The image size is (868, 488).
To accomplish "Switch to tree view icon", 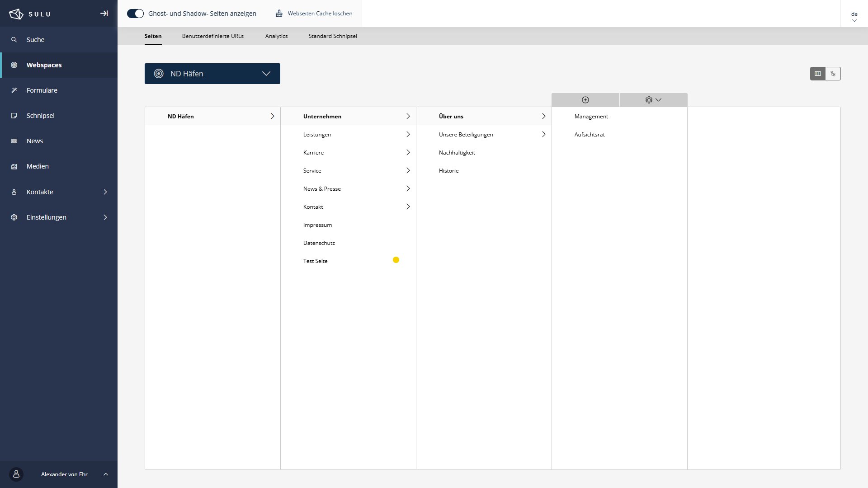I will pos(833,74).
